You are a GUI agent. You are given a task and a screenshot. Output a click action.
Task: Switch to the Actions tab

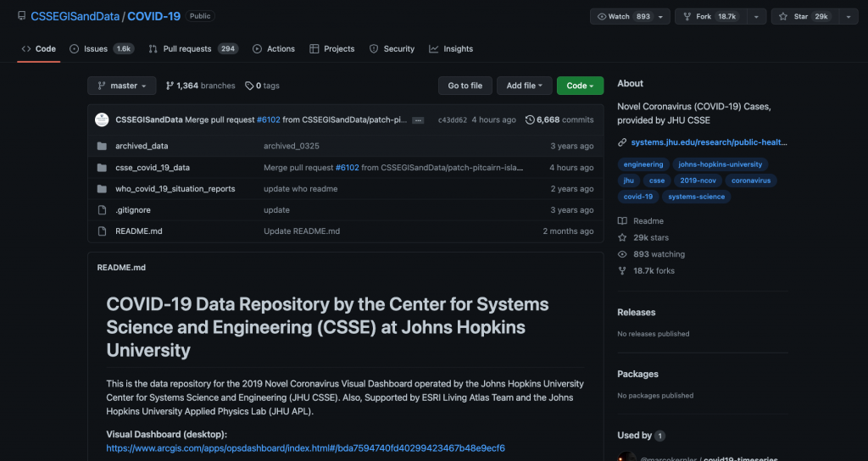click(x=274, y=48)
